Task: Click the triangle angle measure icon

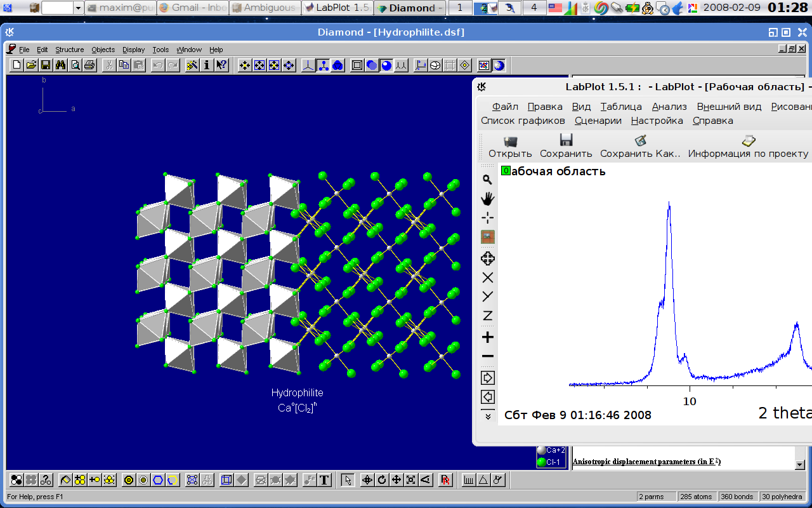Action: click(x=483, y=480)
